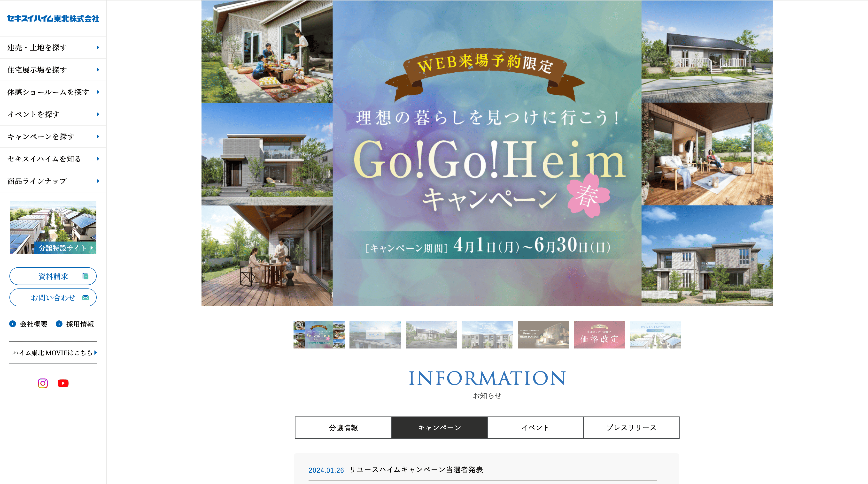Image resolution: width=868 pixels, height=484 pixels.
Task: Switch to the 分譲情報 tab
Action: 343,427
